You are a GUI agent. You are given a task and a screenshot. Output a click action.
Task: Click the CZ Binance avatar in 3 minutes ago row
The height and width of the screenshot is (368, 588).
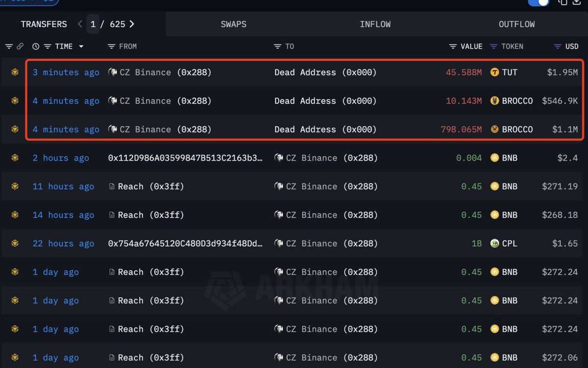point(112,72)
